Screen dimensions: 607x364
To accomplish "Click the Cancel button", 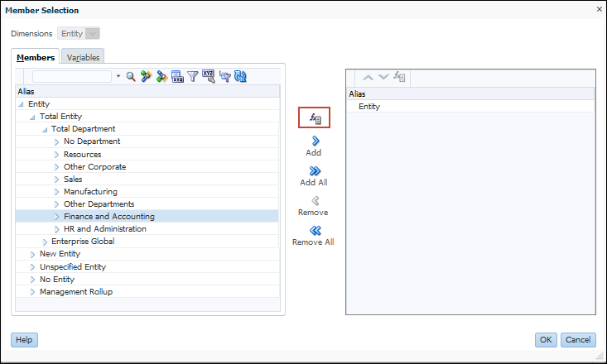I will coord(578,340).
